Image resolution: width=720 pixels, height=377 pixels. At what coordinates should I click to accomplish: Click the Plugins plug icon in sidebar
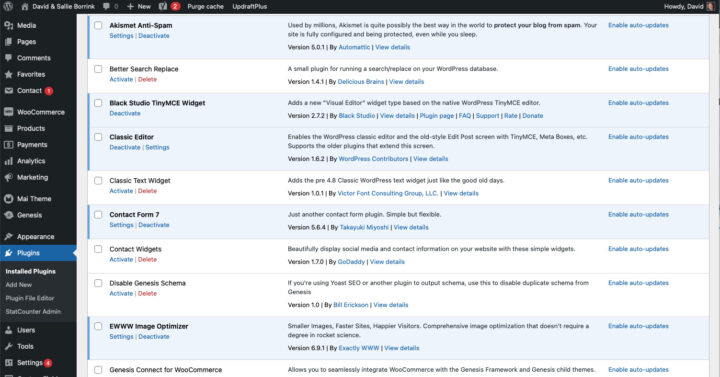(8, 253)
